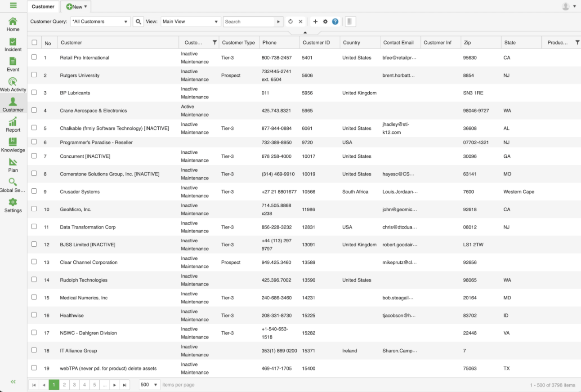Sort by Customer Type column header

click(238, 43)
